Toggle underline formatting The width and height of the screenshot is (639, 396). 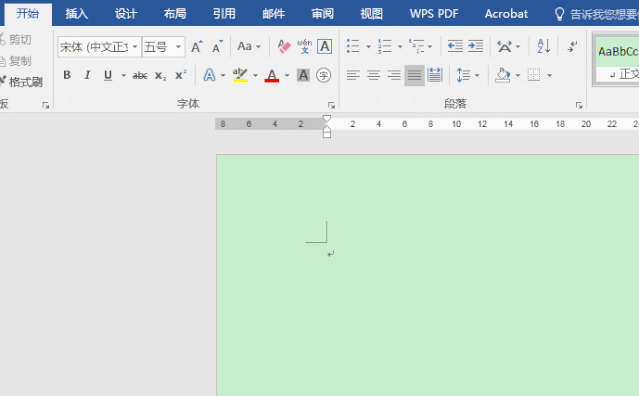[108, 75]
